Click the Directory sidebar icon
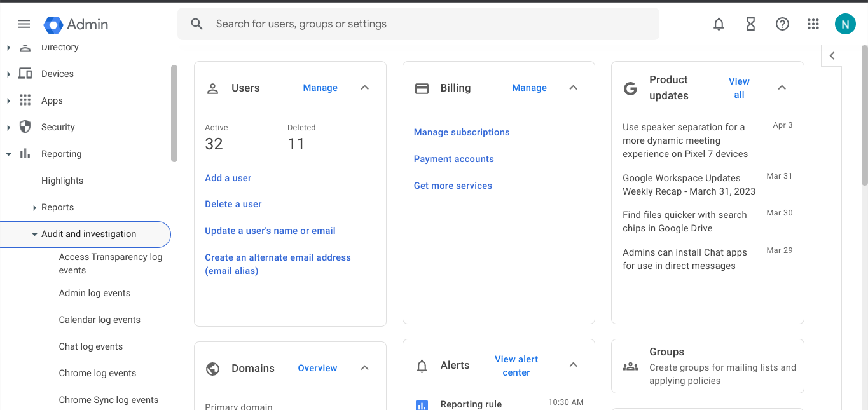Viewport: 868px width, 410px height. (25, 47)
